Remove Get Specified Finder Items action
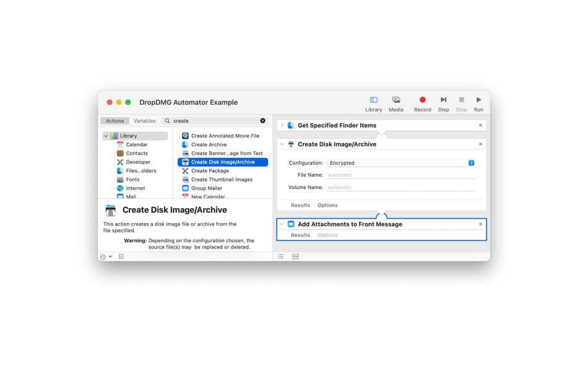Image resolution: width=588 pixels, height=368 pixels. 480,125
